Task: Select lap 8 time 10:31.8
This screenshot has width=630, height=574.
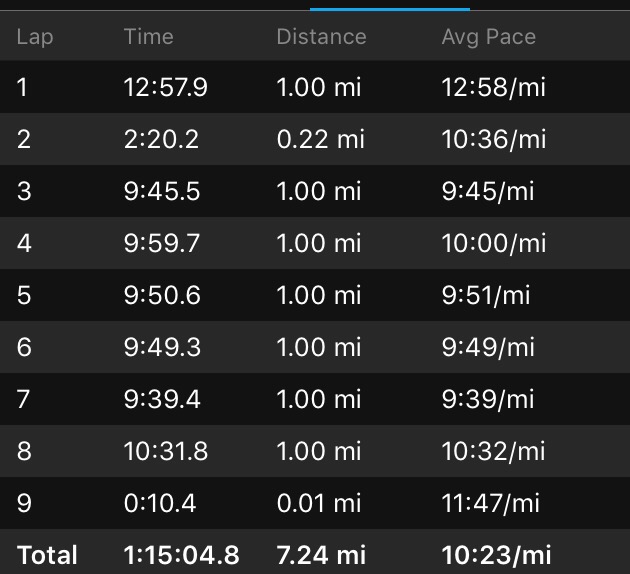Action: click(165, 451)
